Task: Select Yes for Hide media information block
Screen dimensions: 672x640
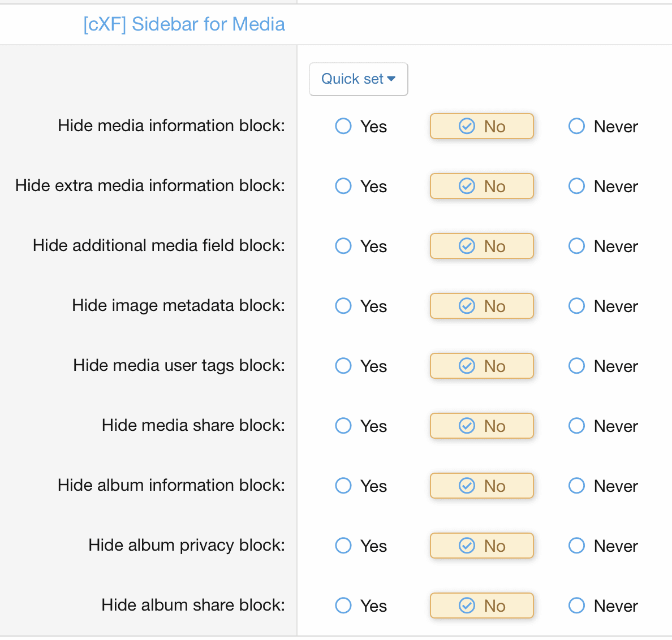Action: tap(343, 126)
